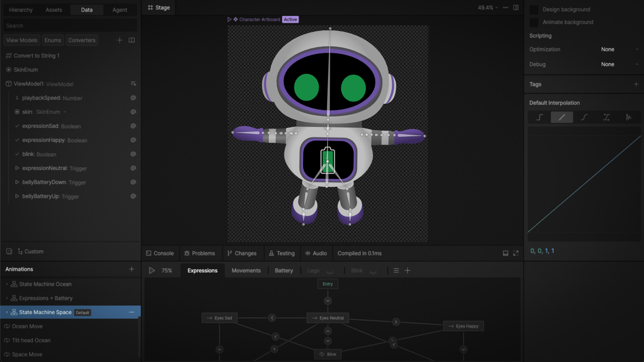Screen dimensions: 644x362
Task: Select the hold interpolation icon
Action: tap(539, 117)
